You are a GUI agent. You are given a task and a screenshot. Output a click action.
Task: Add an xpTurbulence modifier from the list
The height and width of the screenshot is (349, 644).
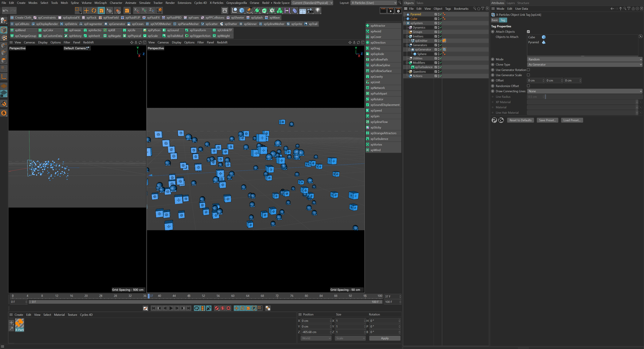(x=383, y=139)
